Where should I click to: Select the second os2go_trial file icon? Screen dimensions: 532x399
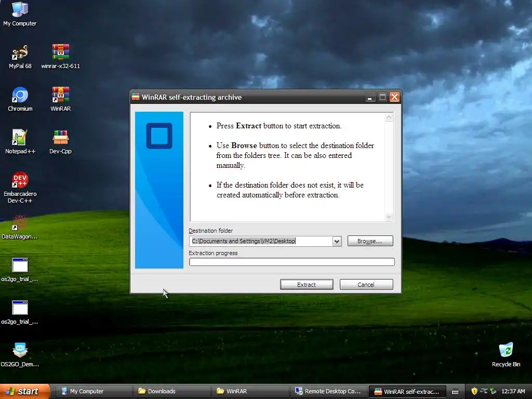point(20,312)
